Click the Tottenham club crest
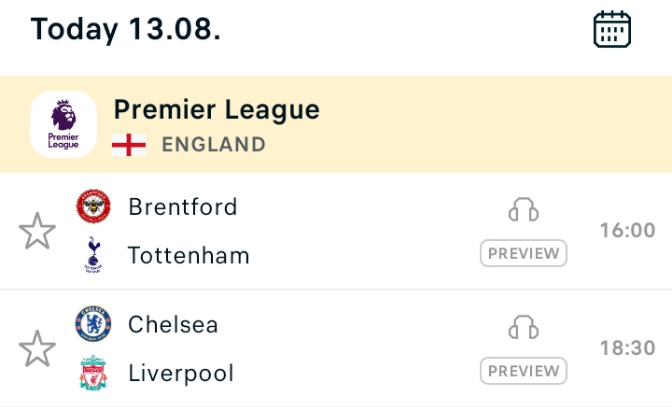The width and height of the screenshot is (672, 407). tap(93, 255)
